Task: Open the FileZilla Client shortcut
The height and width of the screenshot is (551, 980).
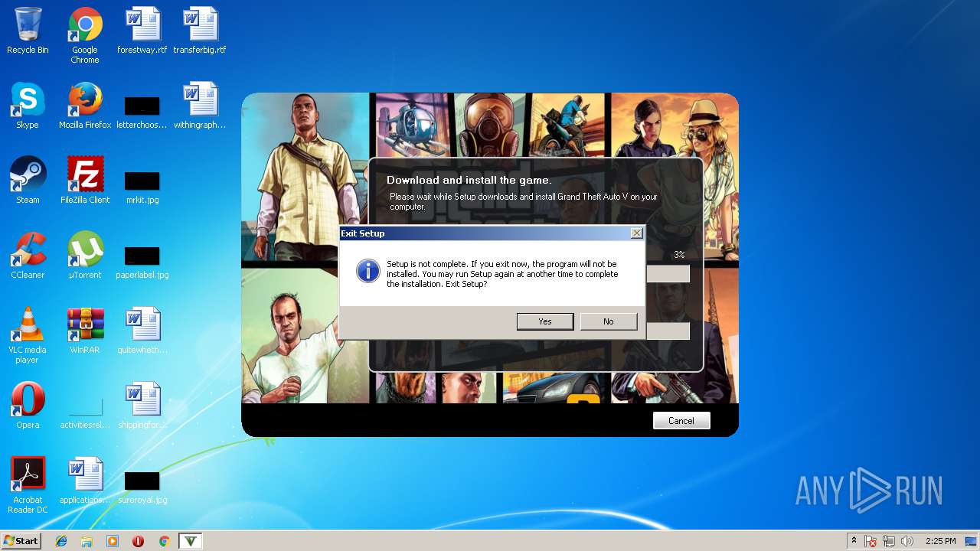Action: tap(85, 181)
